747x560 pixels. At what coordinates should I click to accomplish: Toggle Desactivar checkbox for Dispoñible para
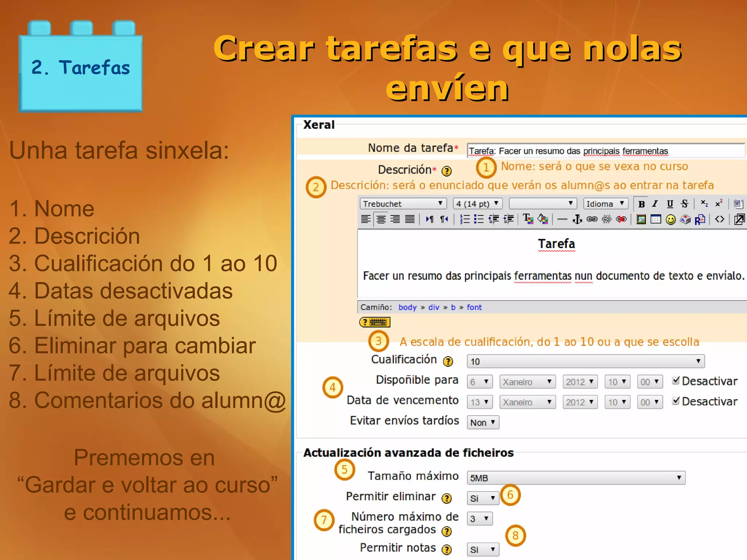pyautogui.click(x=676, y=380)
